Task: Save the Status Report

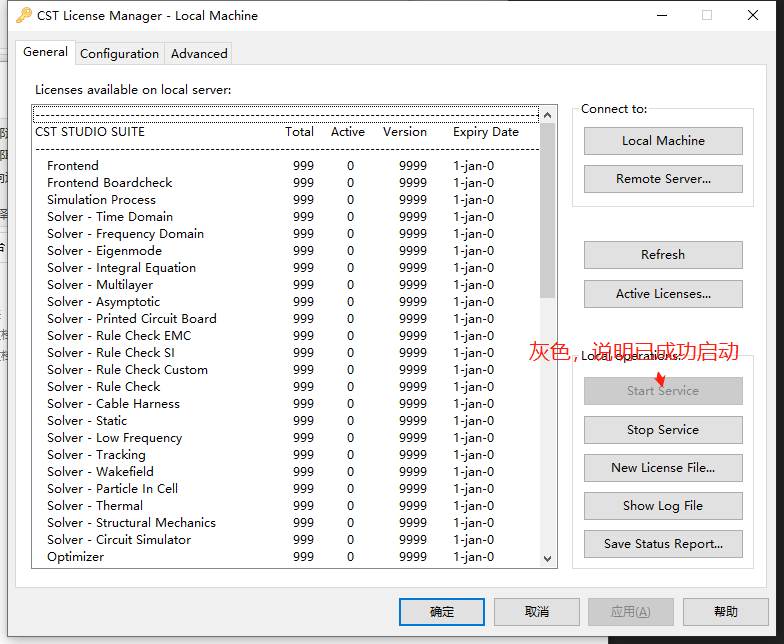Action: (663, 544)
